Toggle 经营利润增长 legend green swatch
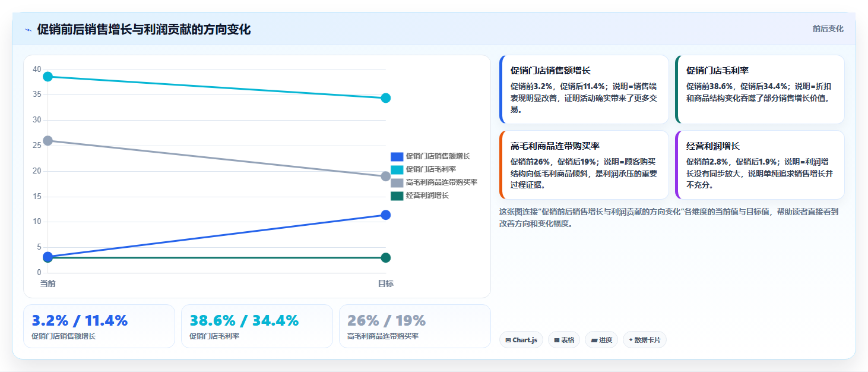This screenshot has height=372, width=868. click(x=397, y=196)
